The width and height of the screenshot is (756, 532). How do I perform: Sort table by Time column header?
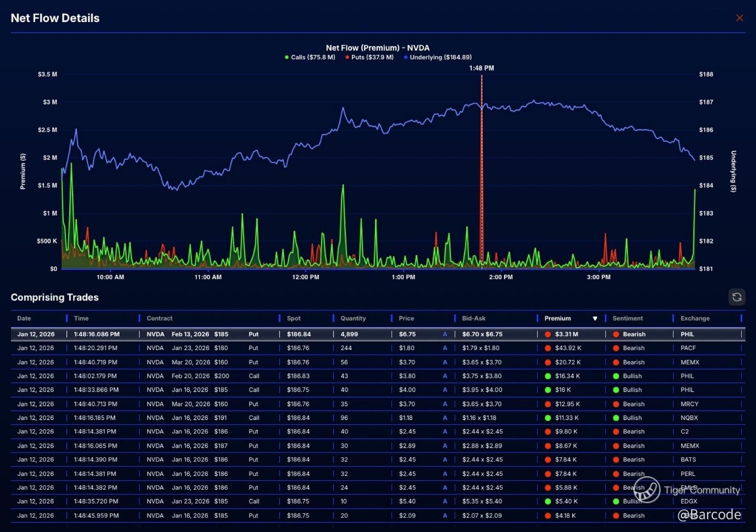point(81,318)
